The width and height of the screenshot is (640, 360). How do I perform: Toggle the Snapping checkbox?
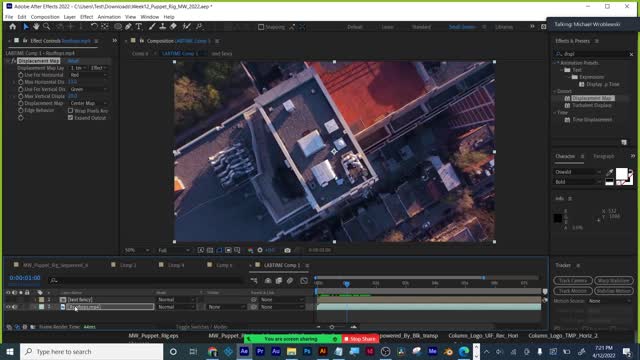(x=261, y=27)
